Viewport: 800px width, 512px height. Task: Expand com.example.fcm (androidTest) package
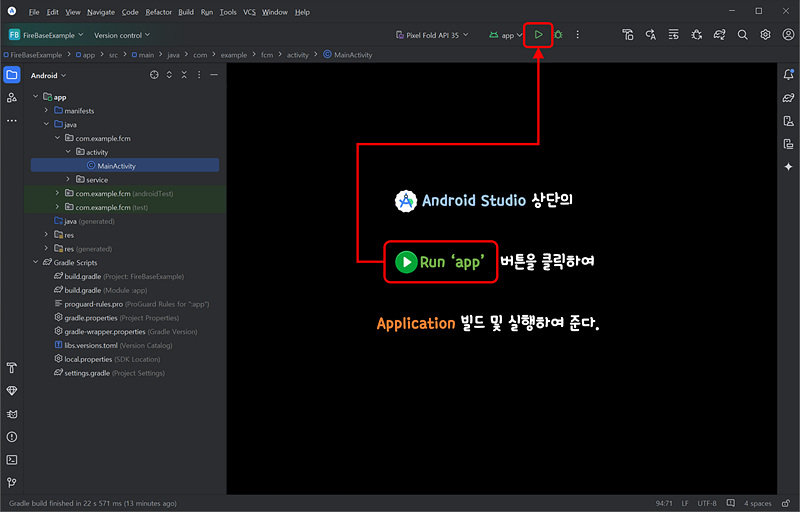click(57, 193)
